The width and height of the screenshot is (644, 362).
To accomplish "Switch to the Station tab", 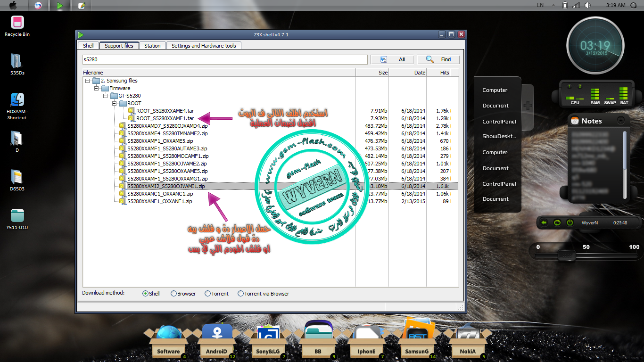I will (152, 46).
